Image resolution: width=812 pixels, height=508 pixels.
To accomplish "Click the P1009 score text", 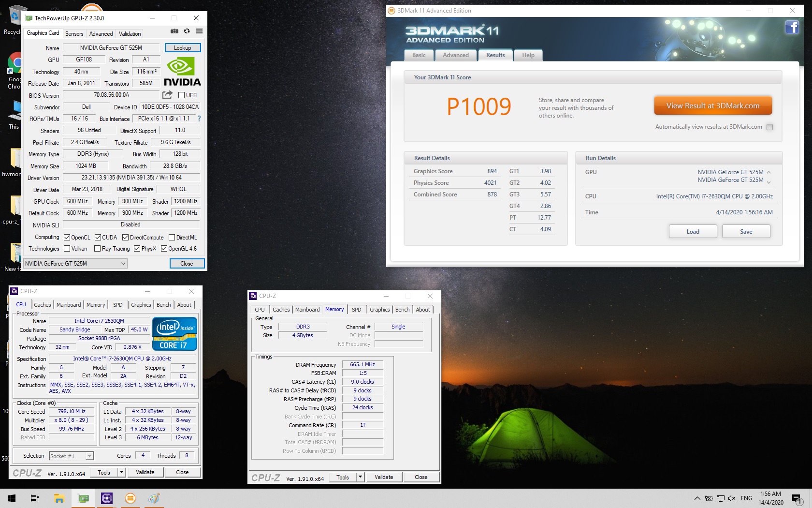I will 479,107.
